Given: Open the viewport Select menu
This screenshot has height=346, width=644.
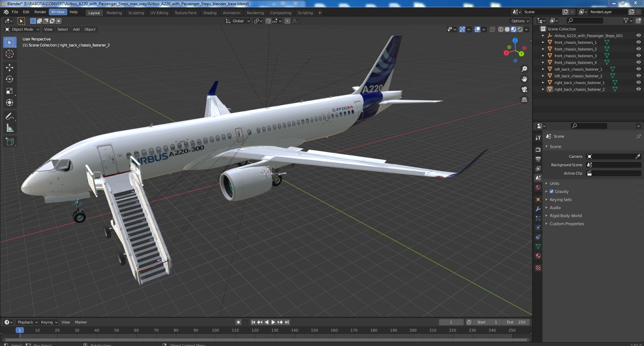Looking at the screenshot, I should 63,30.
